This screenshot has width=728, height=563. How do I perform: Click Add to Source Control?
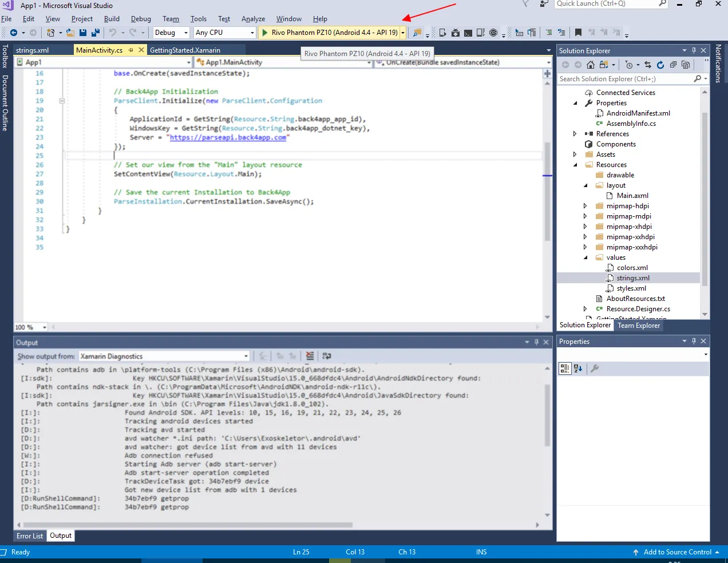pos(676,552)
